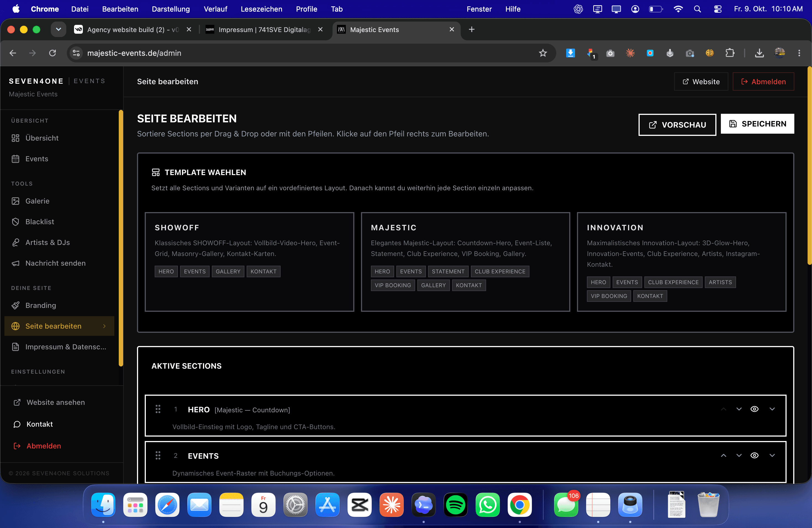Screen dimensions: 812x528
Task: Open the Vorschau preview
Action: click(677, 125)
